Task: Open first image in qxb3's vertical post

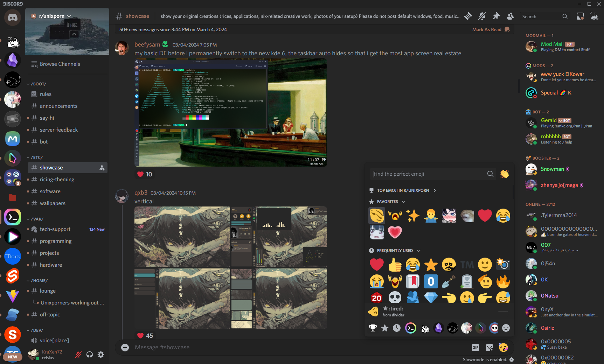Action: tap(182, 237)
